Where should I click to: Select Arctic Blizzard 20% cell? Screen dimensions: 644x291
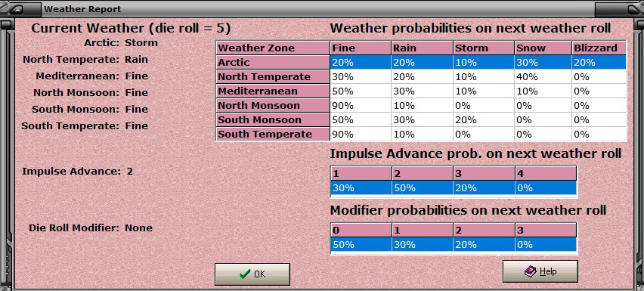(x=599, y=63)
